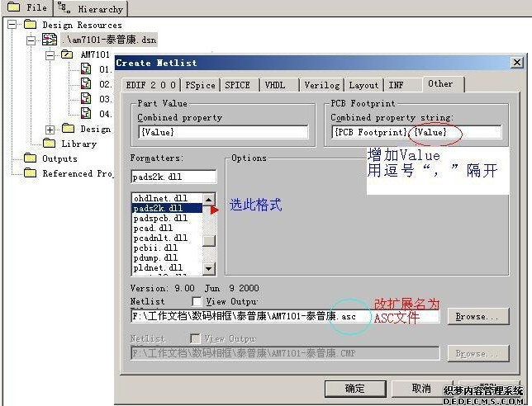532x406 pixels.
Task: Collapse the am7101 dsn design node
Action: 31,40
